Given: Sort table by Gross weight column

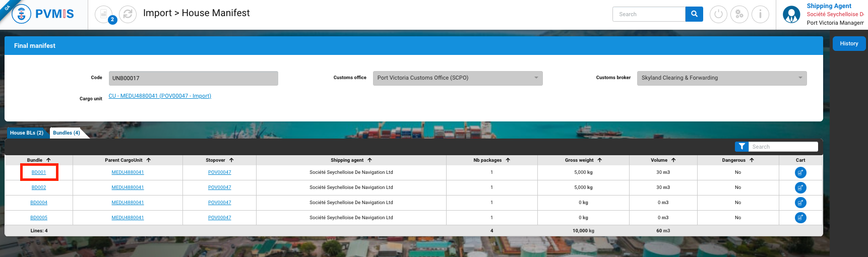Looking at the screenshot, I should tap(599, 160).
